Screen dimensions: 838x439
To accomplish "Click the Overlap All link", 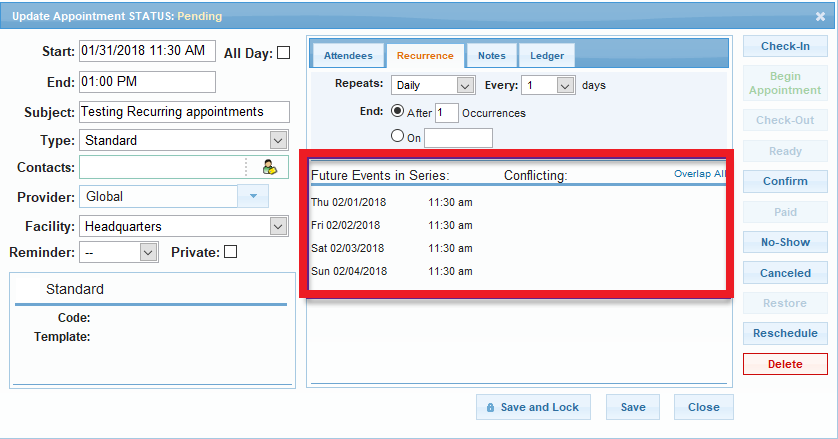I will pos(700,174).
